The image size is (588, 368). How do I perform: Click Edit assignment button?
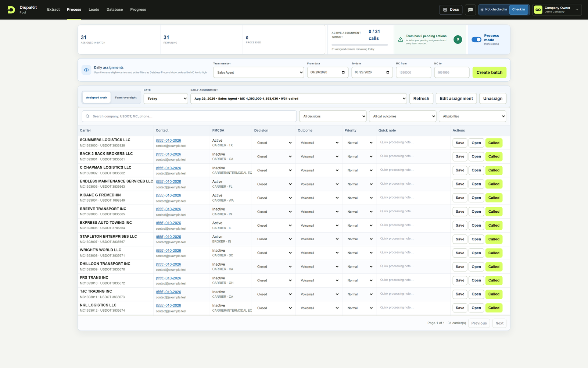pos(456,99)
